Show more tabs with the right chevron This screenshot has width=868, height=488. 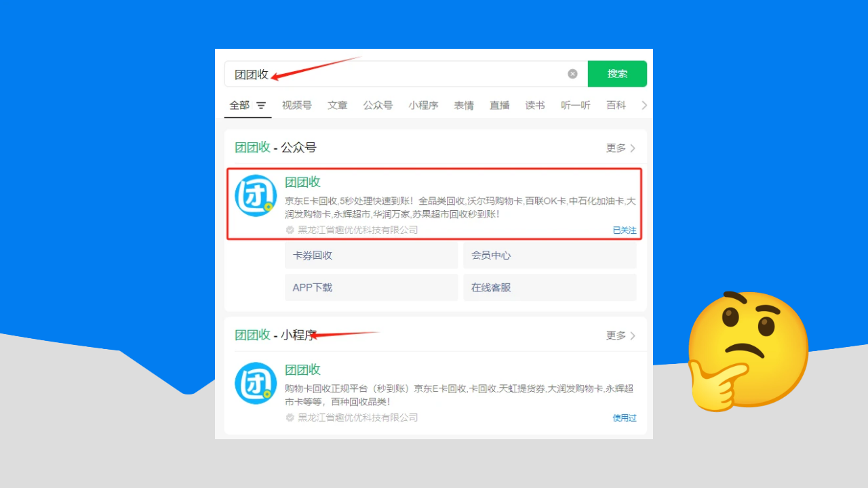644,106
